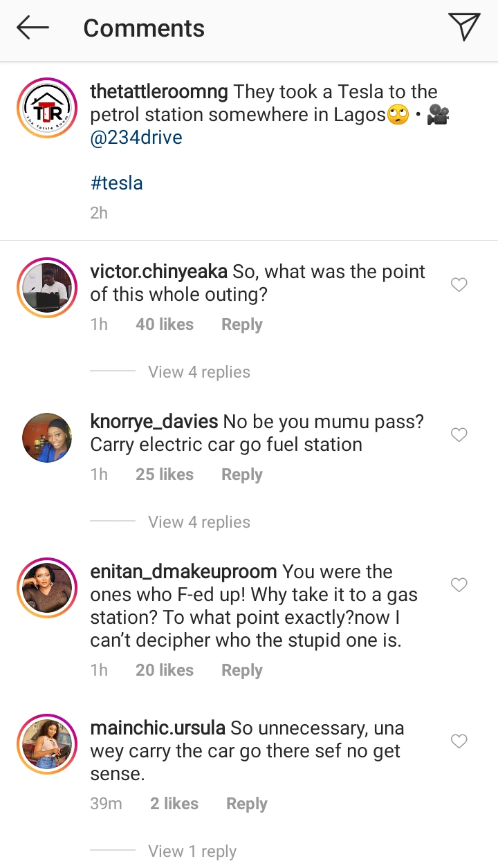This screenshot has height=868, width=498.
Task: Expand 4 replies under victor.chinyeaka's comment
Action: coord(199,372)
